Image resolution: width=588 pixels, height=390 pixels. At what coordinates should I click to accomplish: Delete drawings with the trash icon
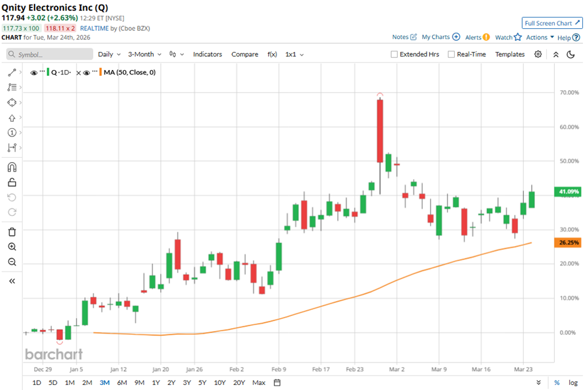coord(11,232)
